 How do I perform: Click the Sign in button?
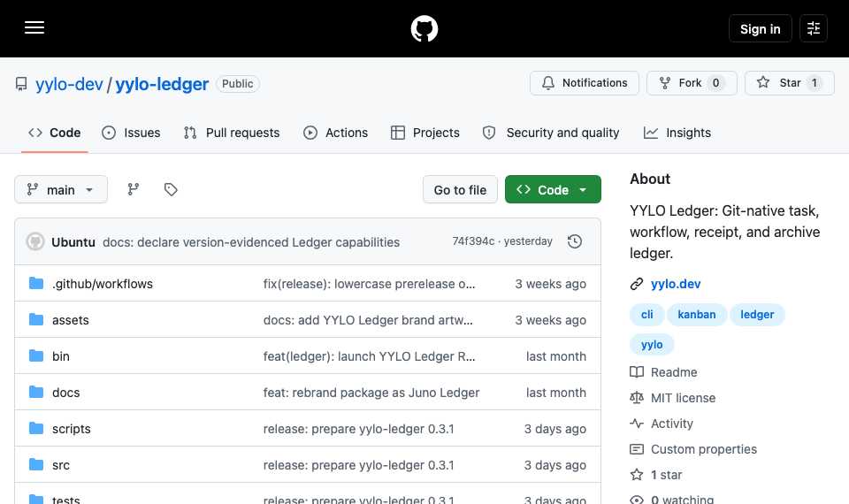tap(760, 28)
